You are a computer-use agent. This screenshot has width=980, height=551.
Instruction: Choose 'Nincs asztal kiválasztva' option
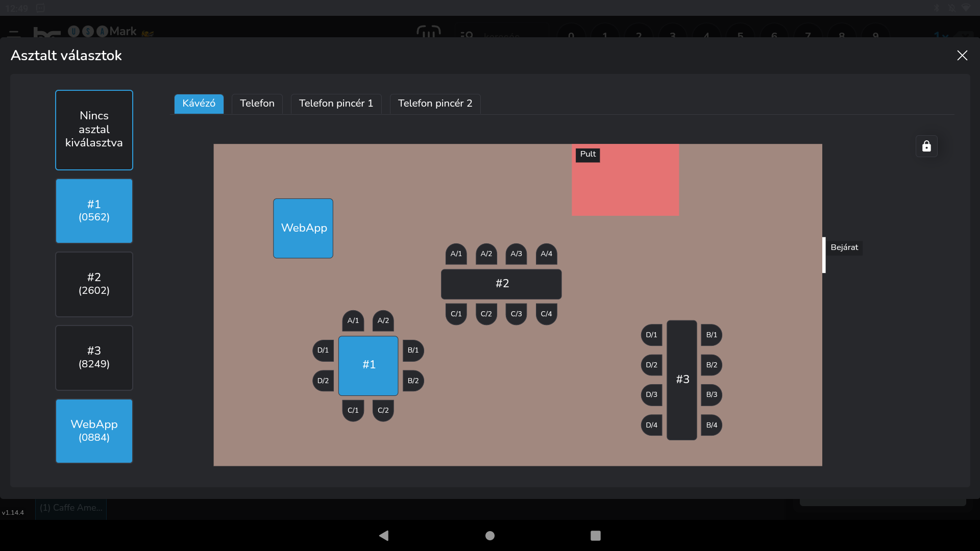click(94, 130)
